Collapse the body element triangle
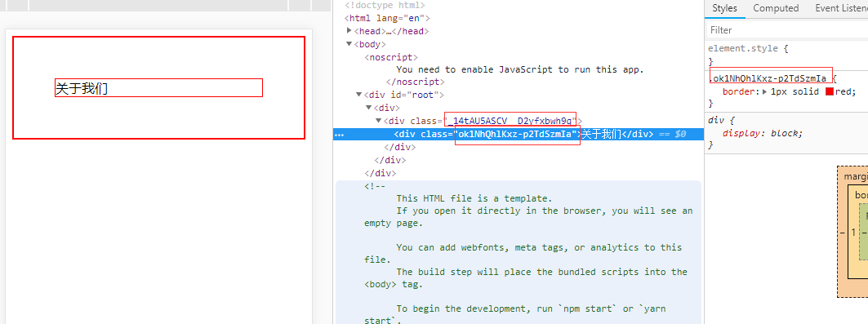The width and height of the screenshot is (868, 324). (x=349, y=44)
